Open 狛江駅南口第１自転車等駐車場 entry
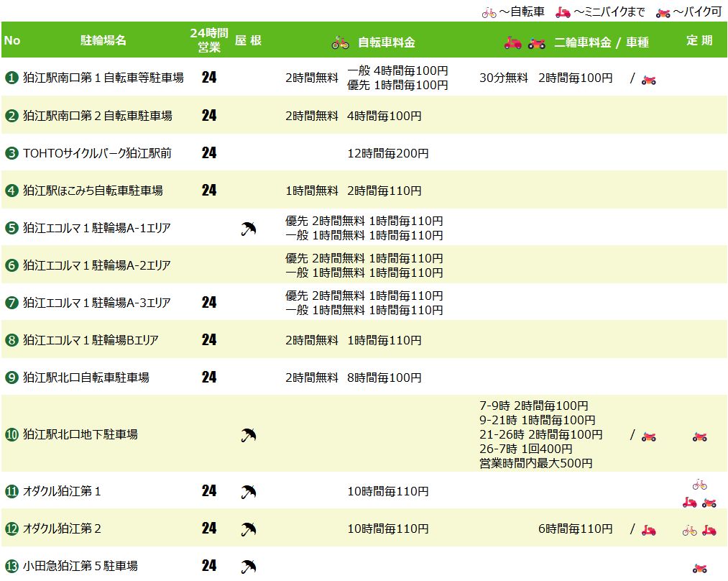 click(103, 78)
